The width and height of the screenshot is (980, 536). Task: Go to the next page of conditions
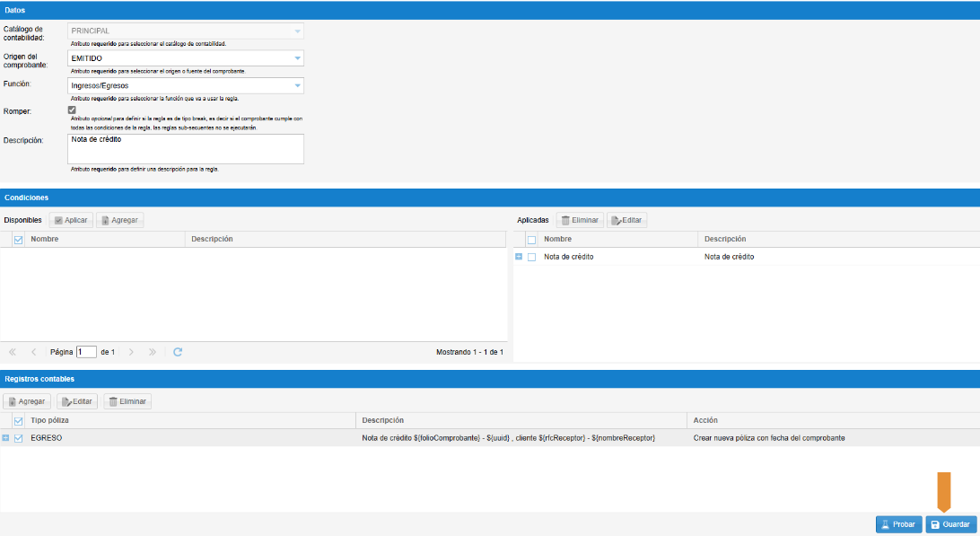pyautogui.click(x=131, y=352)
